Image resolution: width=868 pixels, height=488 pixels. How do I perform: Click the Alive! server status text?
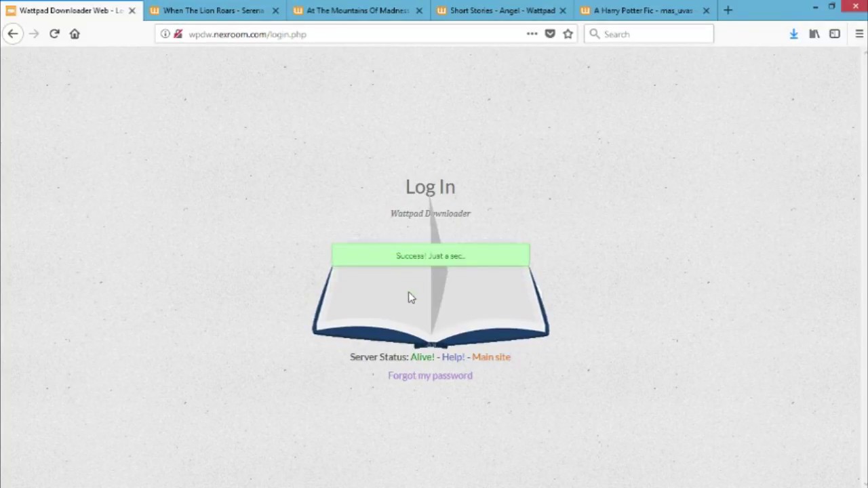(x=422, y=357)
